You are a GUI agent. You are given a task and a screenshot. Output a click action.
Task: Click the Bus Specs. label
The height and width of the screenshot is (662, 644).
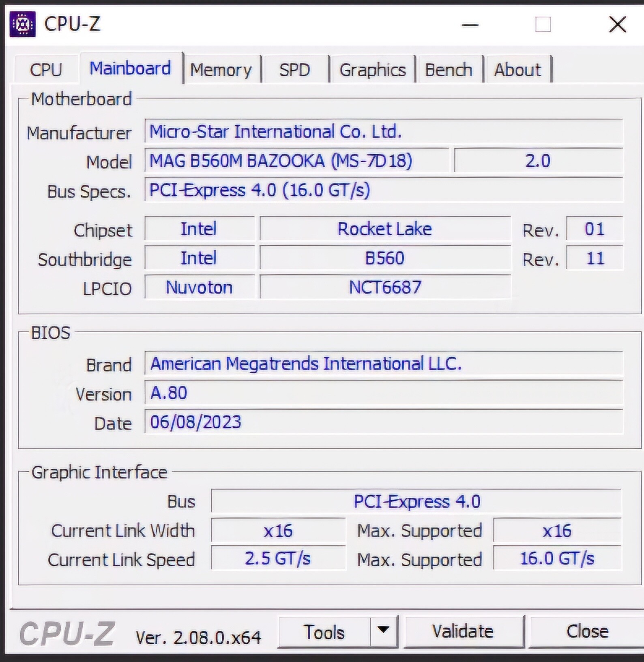[x=89, y=191]
